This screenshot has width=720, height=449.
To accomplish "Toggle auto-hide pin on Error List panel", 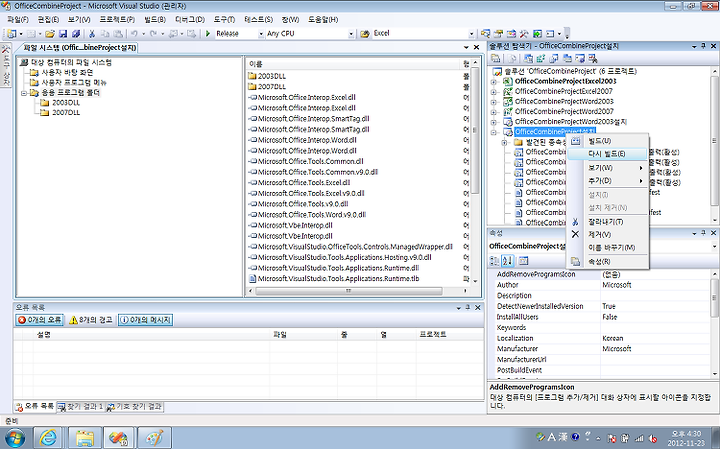I will coord(468,308).
